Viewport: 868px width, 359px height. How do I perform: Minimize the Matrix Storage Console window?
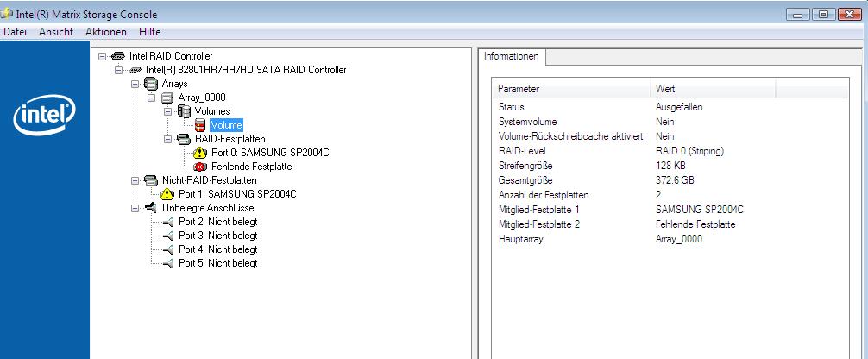coord(798,15)
